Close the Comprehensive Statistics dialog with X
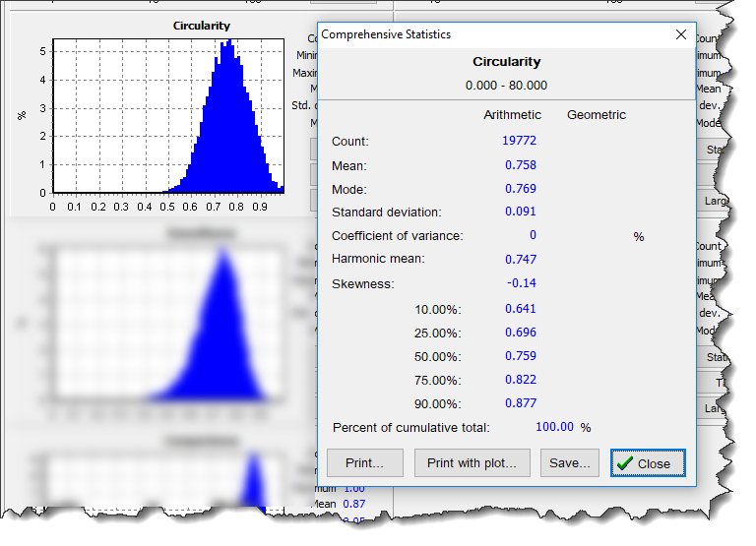Screen dimensions: 756x546 click(680, 34)
